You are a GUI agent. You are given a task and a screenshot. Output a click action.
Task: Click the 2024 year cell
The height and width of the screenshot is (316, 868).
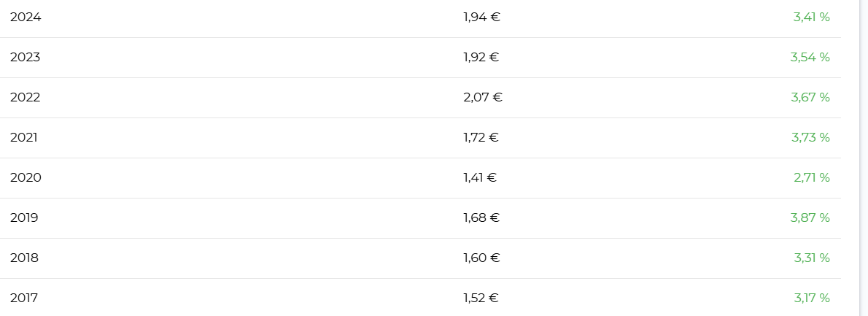26,17
